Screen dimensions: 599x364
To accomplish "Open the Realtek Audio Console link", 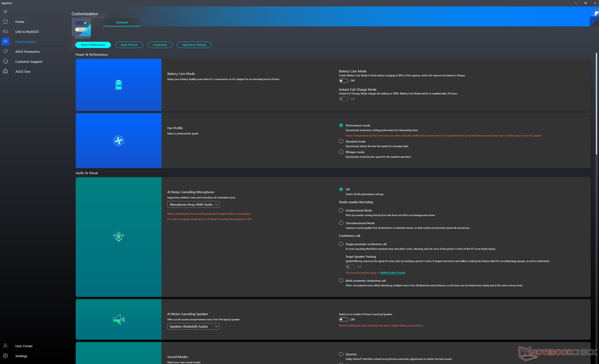I will pos(392,273).
